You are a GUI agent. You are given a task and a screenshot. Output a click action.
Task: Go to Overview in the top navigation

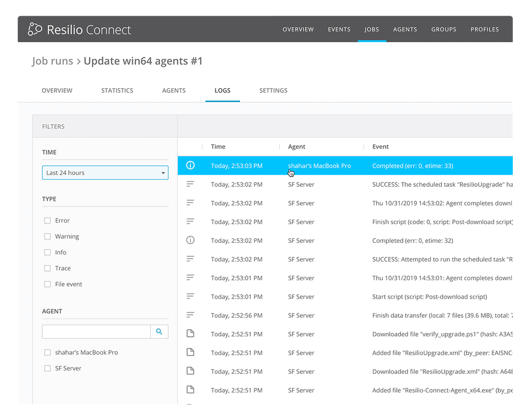coord(298,29)
